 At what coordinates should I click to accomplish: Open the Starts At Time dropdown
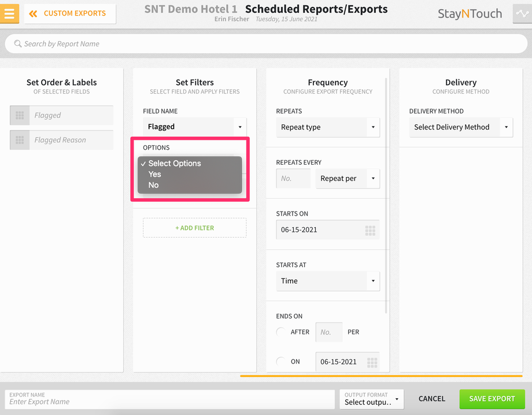click(x=328, y=281)
